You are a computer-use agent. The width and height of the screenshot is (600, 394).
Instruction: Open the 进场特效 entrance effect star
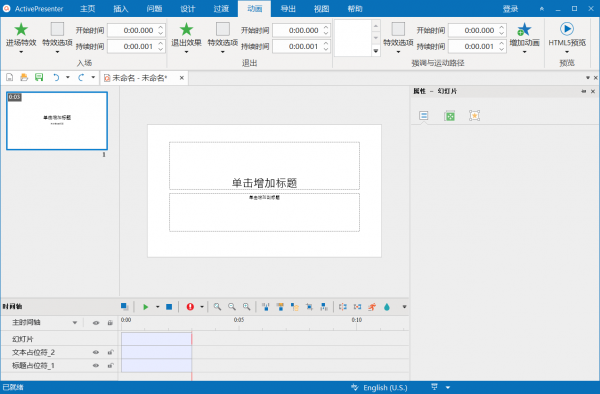(21, 29)
